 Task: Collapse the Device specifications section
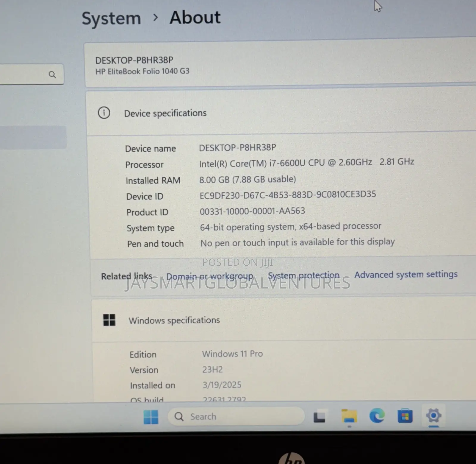[281, 113]
